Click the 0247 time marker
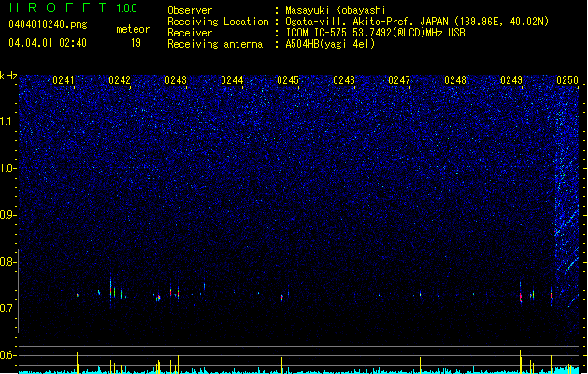This screenshot has width=588, height=374. (x=399, y=80)
